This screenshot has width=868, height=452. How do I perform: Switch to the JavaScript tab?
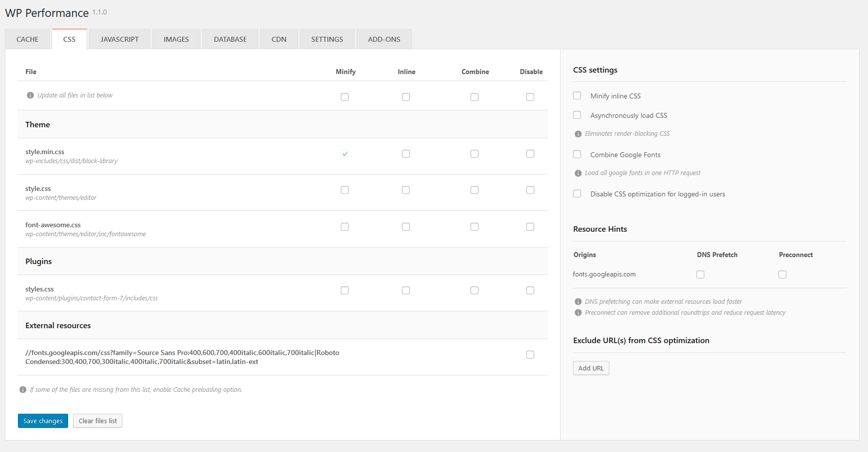pos(119,39)
